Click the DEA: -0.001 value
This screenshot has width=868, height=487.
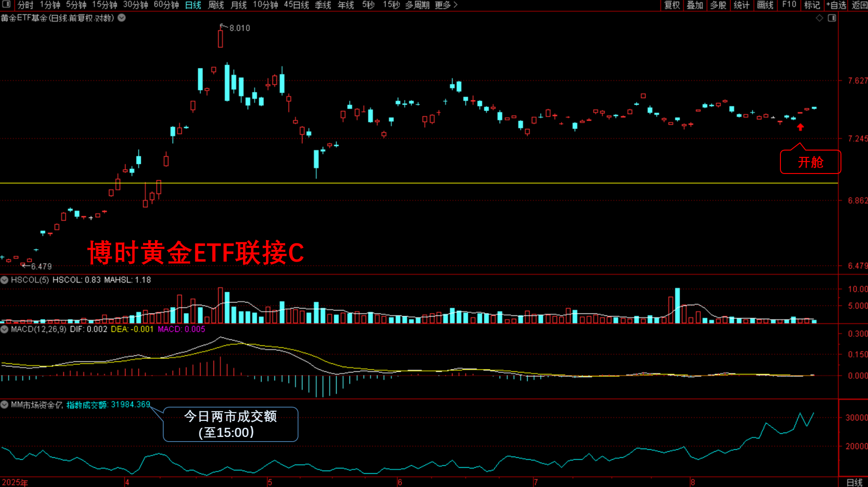coord(132,329)
